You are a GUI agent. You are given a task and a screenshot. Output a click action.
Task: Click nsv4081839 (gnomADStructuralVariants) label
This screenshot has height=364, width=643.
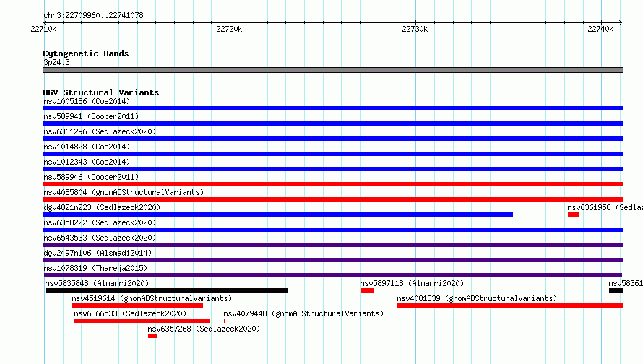[x=477, y=298]
